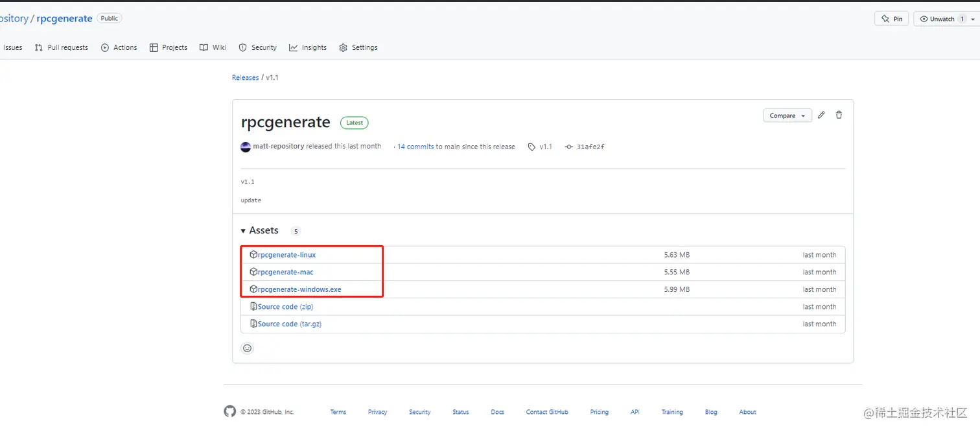Click the Public visibility label
The width and height of the screenshot is (980, 432).
[110, 18]
